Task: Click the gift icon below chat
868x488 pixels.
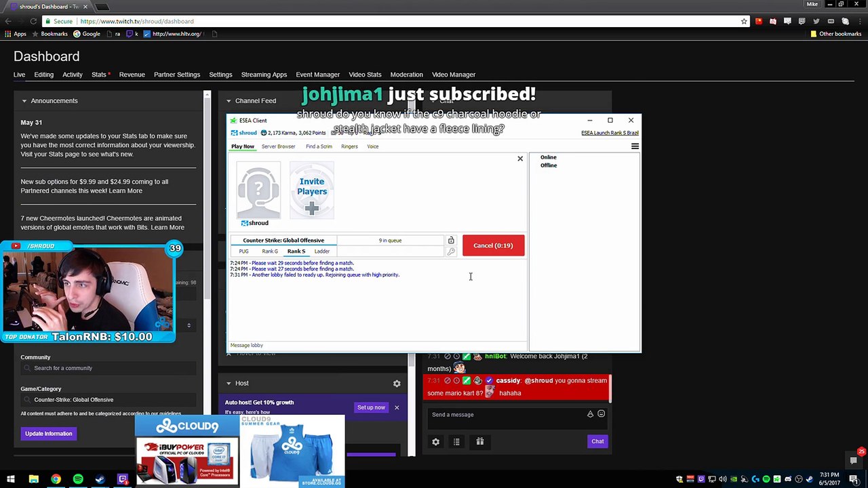Action: pos(479,441)
